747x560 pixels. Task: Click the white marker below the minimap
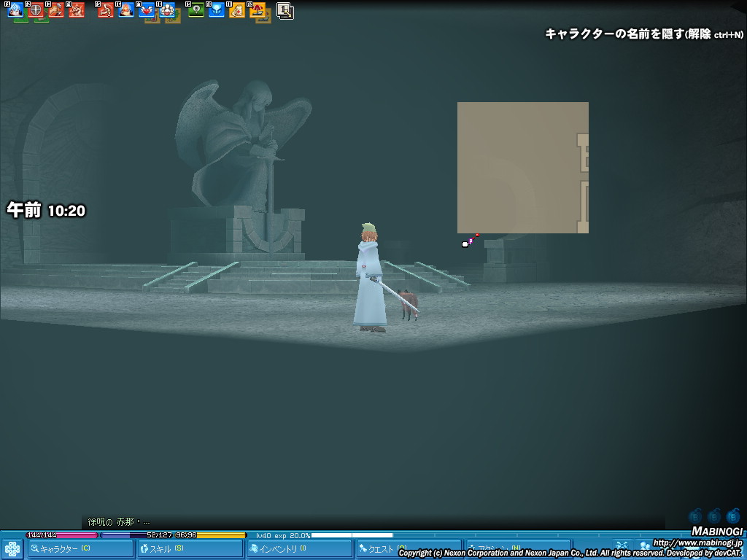pos(465,244)
